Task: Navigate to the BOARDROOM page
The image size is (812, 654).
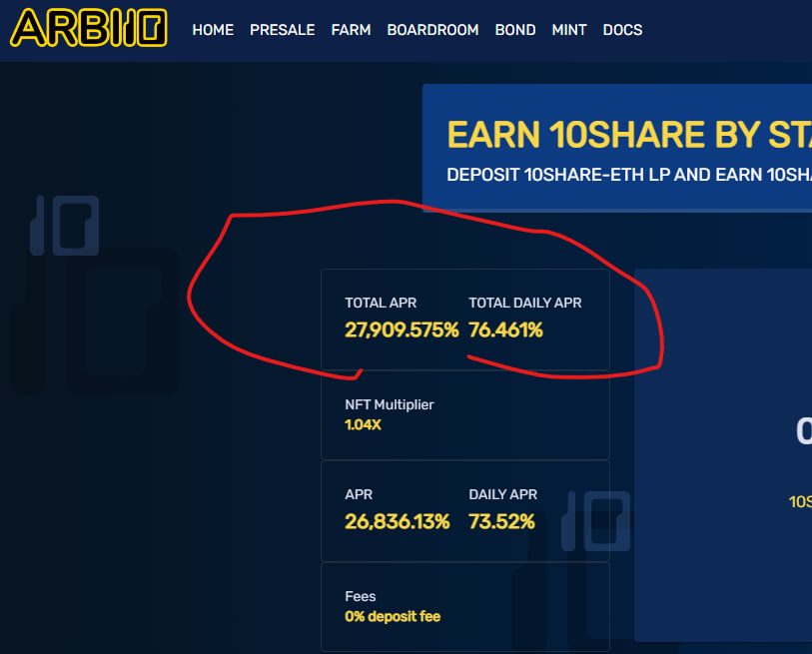Action: (x=432, y=30)
